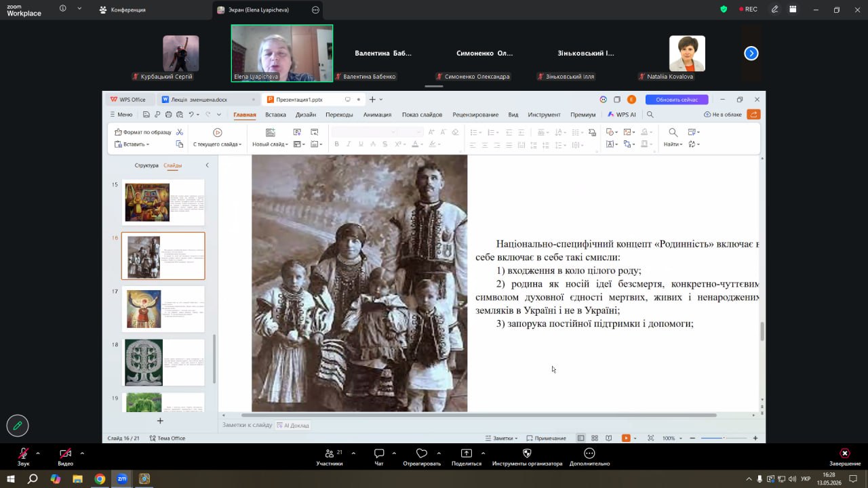
Task: Select slide 18 thumbnail
Action: [x=163, y=363]
